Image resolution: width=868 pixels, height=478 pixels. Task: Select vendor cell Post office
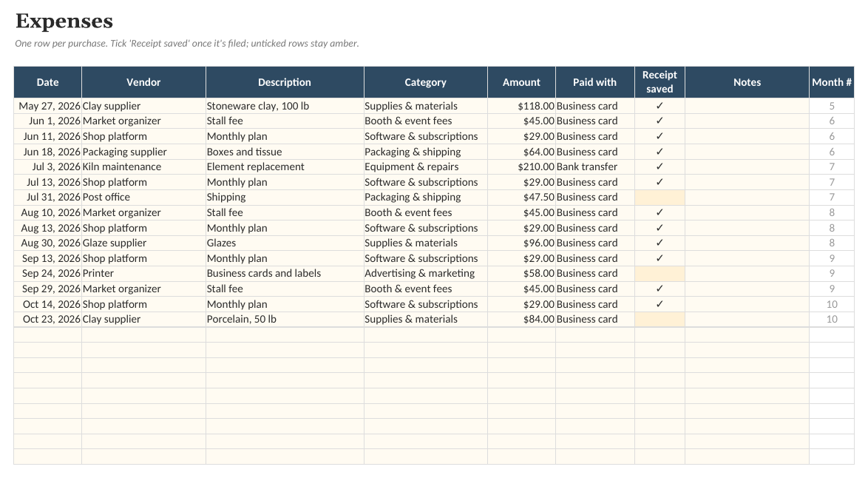click(143, 197)
